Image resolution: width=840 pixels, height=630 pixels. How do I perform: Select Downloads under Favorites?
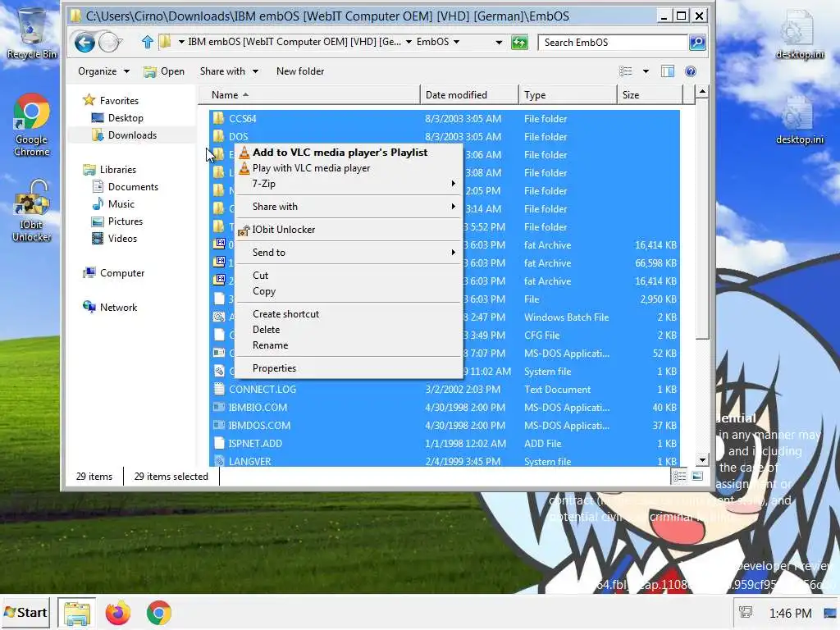coord(132,135)
